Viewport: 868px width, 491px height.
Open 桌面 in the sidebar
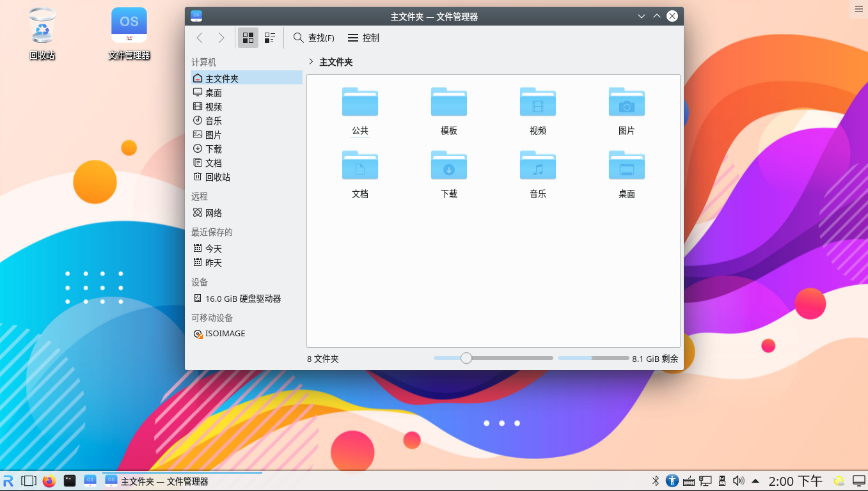click(x=247, y=92)
